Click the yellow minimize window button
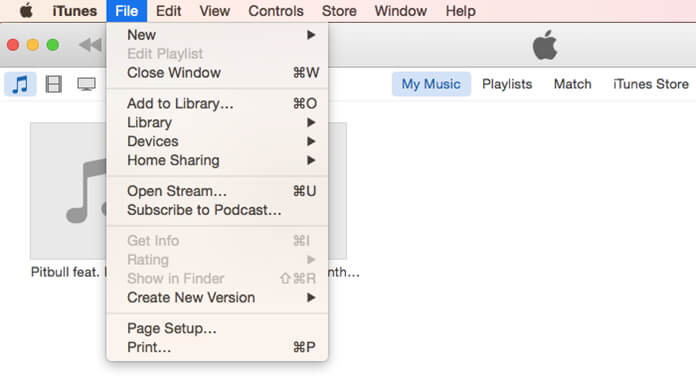 pyautogui.click(x=33, y=45)
